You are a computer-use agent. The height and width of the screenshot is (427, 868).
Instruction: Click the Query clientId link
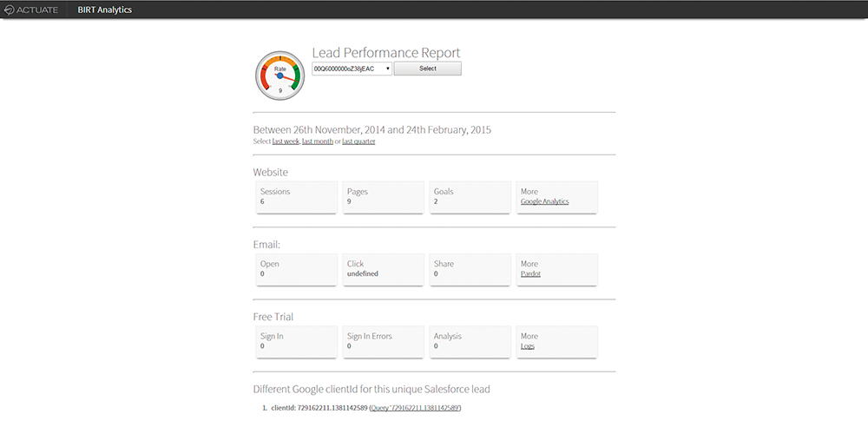pos(415,407)
